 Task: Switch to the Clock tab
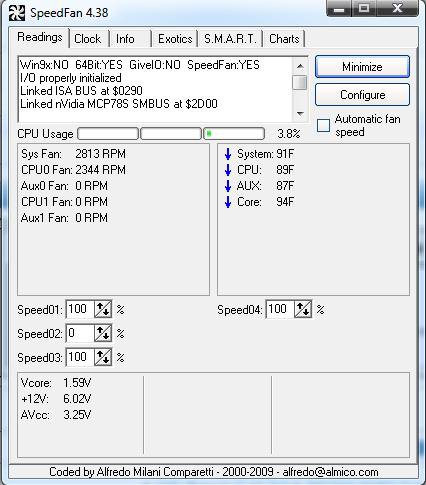click(x=88, y=39)
